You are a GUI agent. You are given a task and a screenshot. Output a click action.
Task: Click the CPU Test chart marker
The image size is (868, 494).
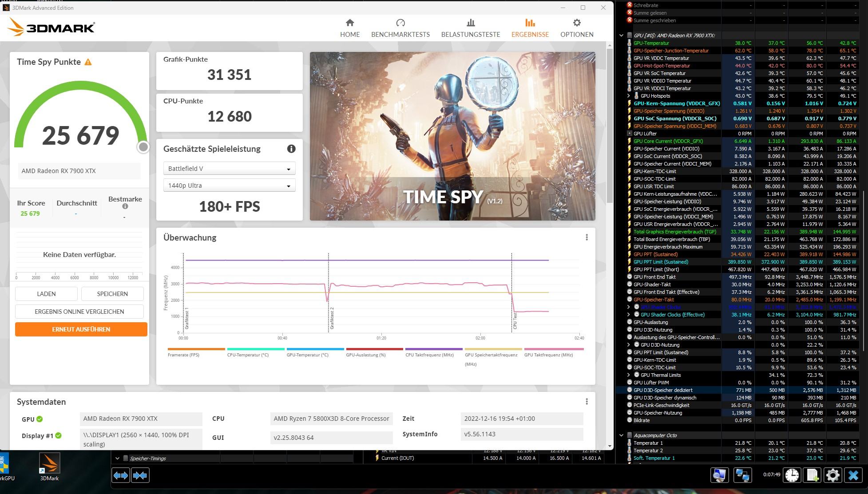pyautogui.click(x=515, y=320)
